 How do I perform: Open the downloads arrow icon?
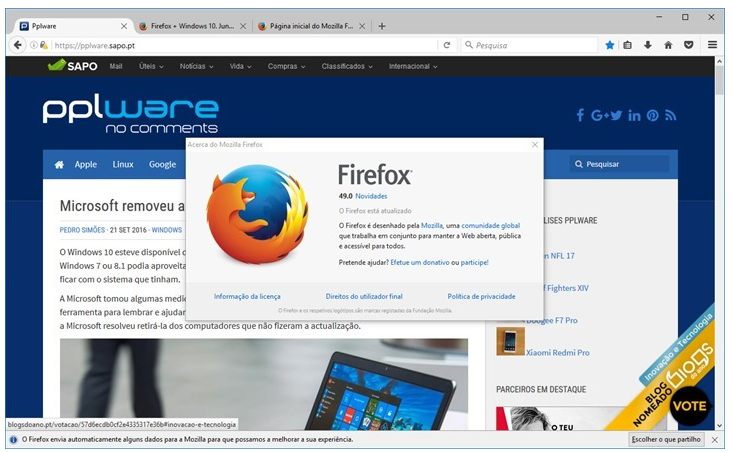pyautogui.click(x=647, y=45)
